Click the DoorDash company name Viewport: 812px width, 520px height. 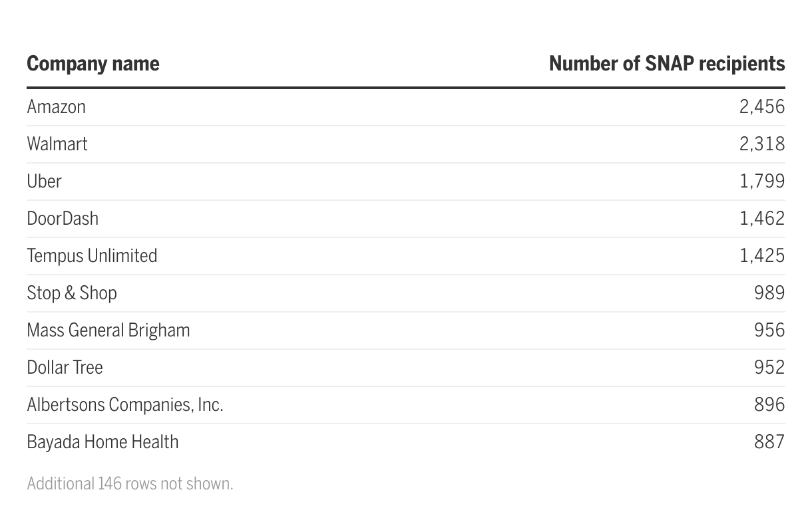point(63,219)
